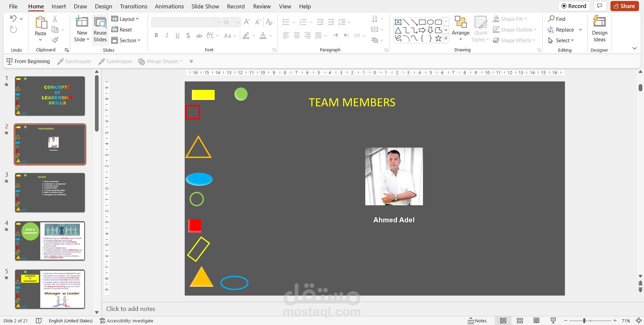Toggle Normal view in status bar

(x=503, y=321)
